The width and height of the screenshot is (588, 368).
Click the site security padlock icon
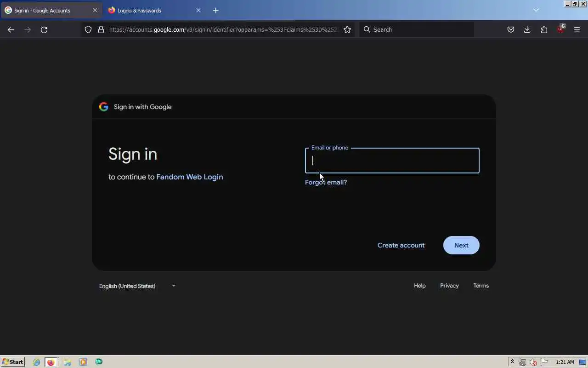coord(101,29)
